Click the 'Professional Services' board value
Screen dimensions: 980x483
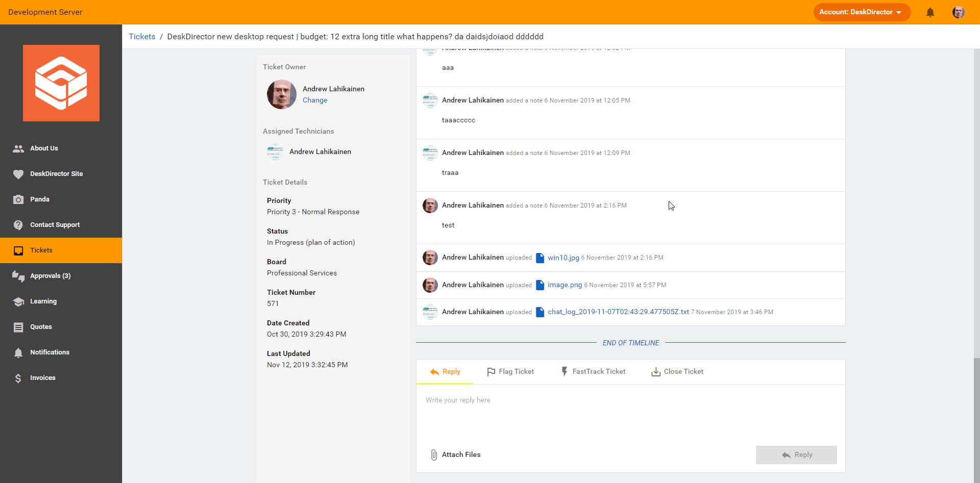pos(302,273)
